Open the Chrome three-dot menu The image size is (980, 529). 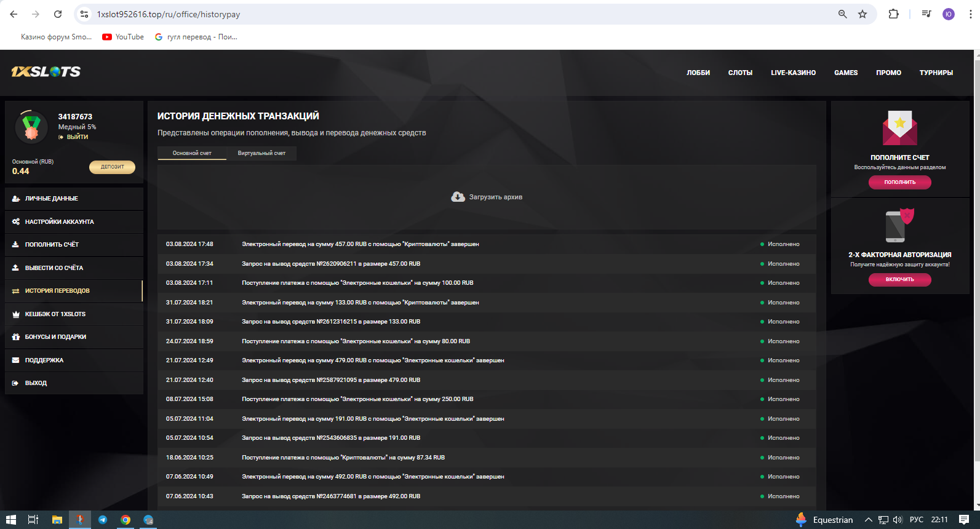pos(970,14)
